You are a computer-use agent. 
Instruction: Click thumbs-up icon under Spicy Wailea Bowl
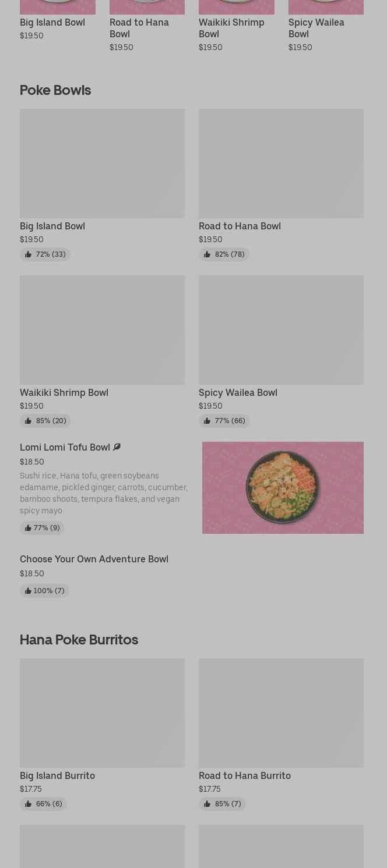point(207,421)
